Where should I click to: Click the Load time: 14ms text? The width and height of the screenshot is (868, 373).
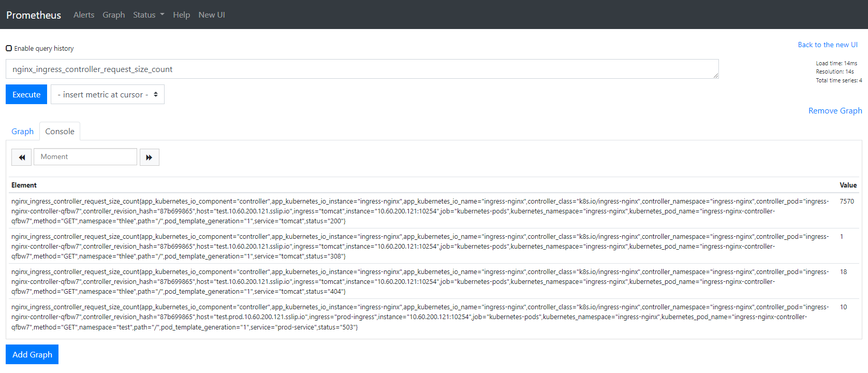pos(836,63)
